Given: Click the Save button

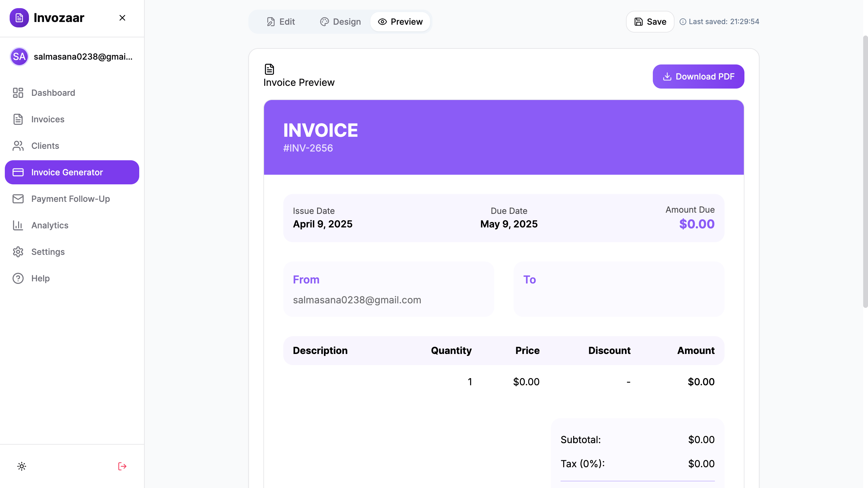Looking at the screenshot, I should 650,22.
